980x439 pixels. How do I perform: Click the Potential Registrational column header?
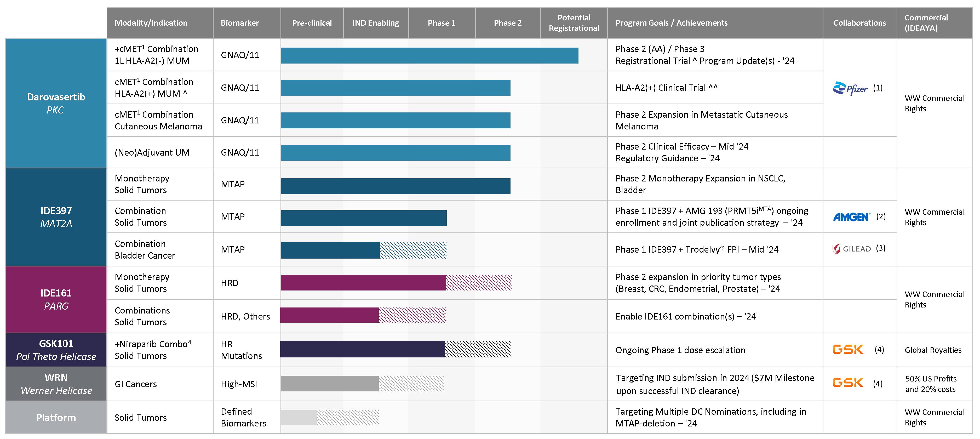click(574, 23)
